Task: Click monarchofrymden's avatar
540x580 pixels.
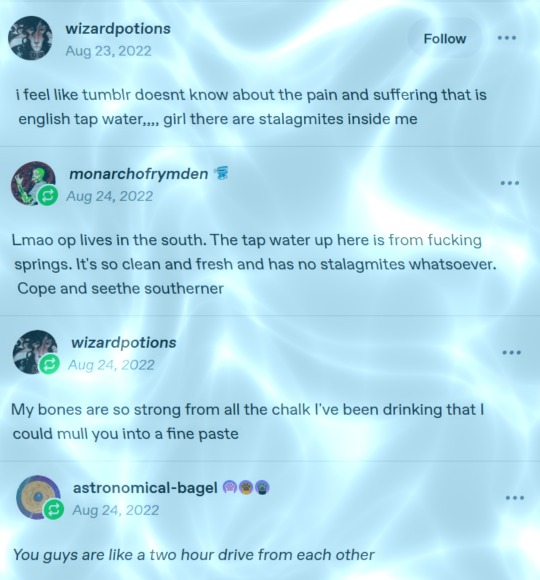Action: [x=33, y=183]
